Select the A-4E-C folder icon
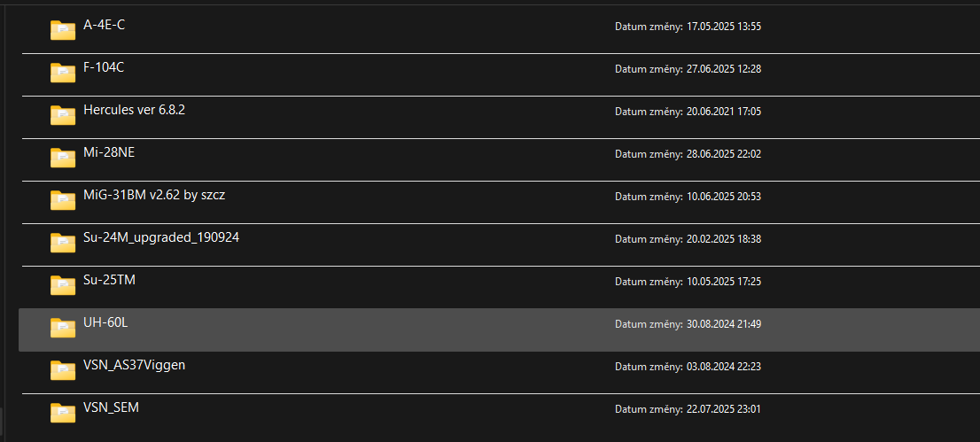This screenshot has height=442, width=980. (x=63, y=30)
